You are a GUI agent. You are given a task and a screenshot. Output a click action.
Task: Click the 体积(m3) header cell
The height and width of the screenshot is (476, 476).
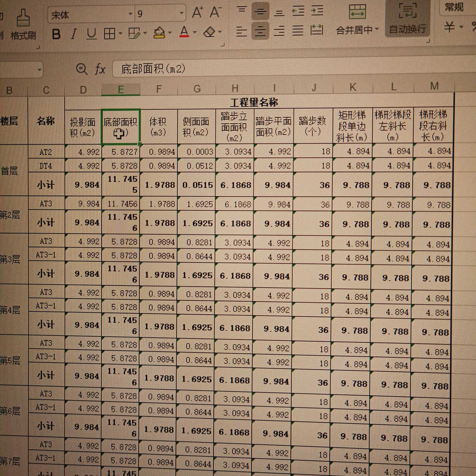158,127
